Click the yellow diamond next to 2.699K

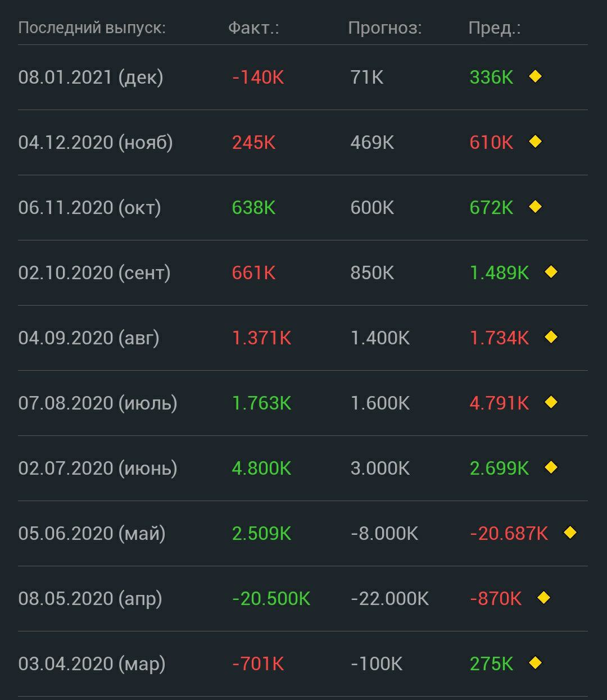tap(551, 467)
